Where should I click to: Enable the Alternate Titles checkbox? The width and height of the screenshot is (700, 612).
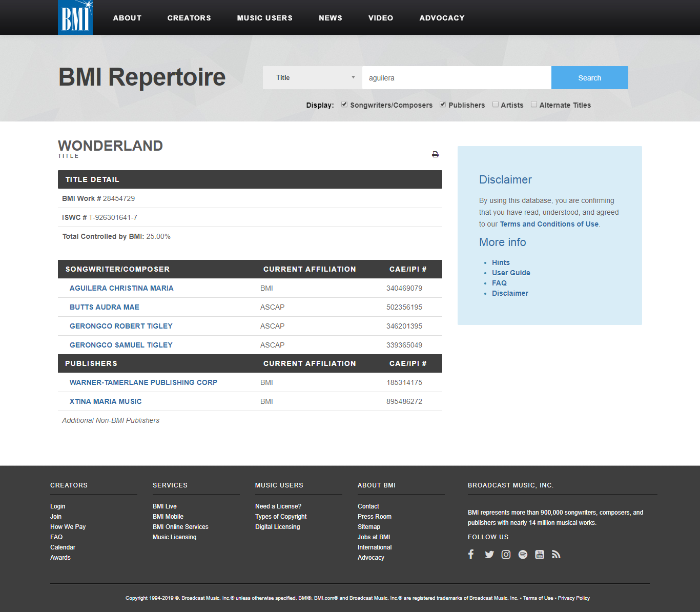pyautogui.click(x=534, y=105)
